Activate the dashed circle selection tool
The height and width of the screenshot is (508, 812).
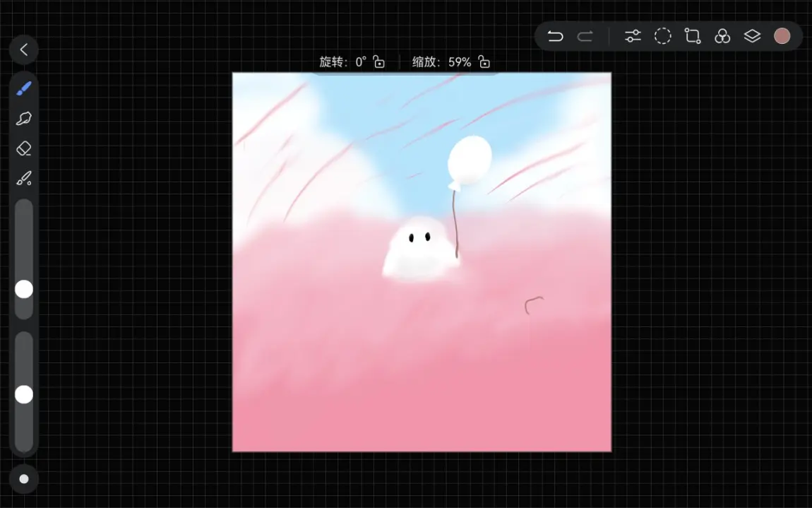coord(662,36)
